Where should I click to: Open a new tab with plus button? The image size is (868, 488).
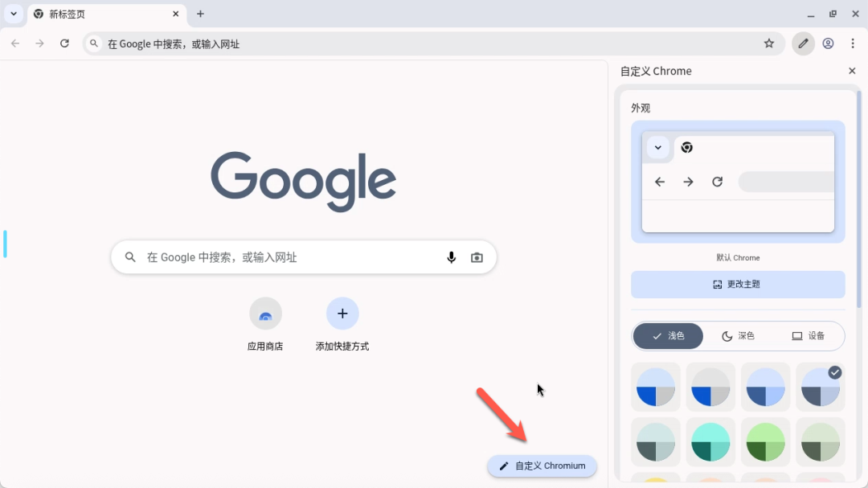click(x=200, y=14)
